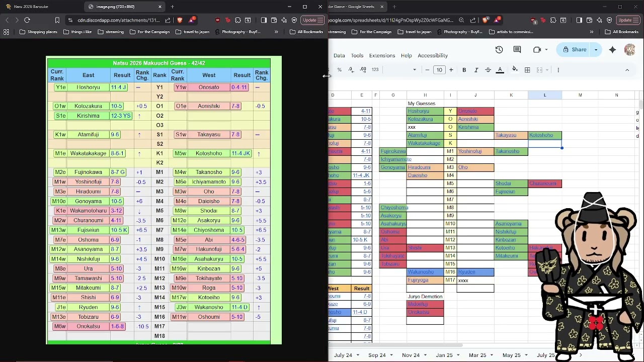Viewport: 644px width, 362px height.
Task: Click the Share button
Action: (575, 50)
